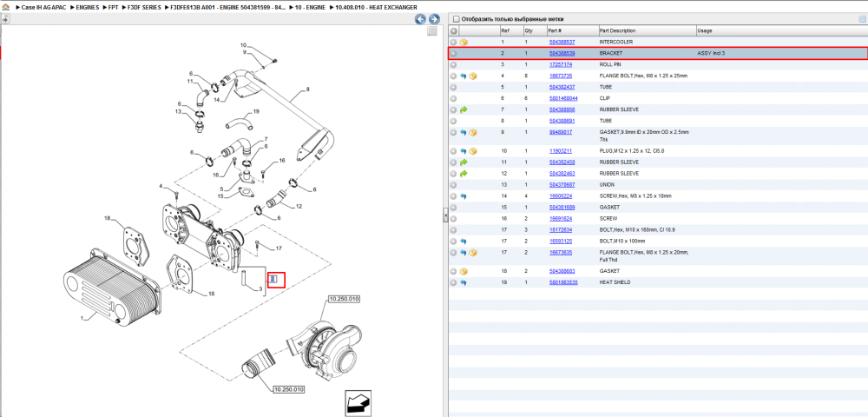Screen dimensions: 868x417
Task: Click blue supersession arrow on ref 4 row
Action: tap(464, 76)
